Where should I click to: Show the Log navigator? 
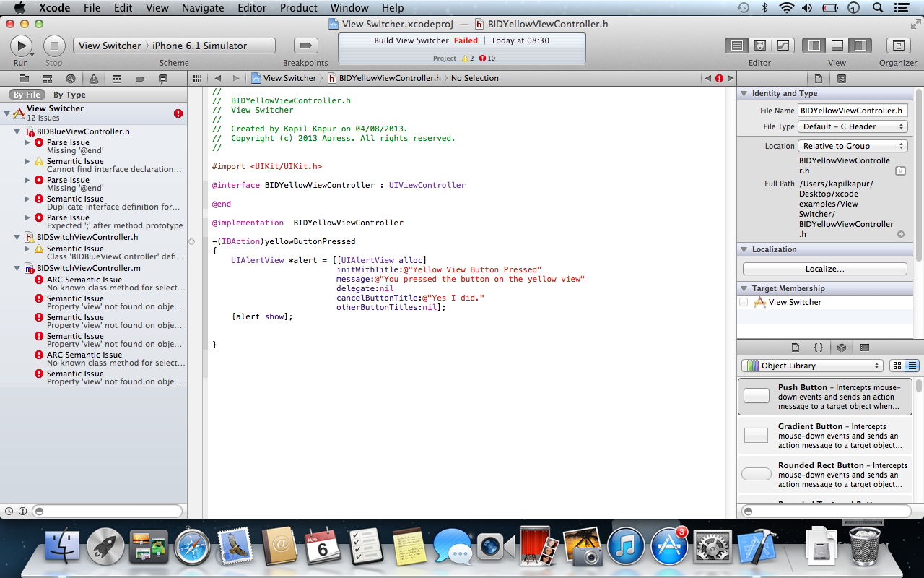pos(163,78)
